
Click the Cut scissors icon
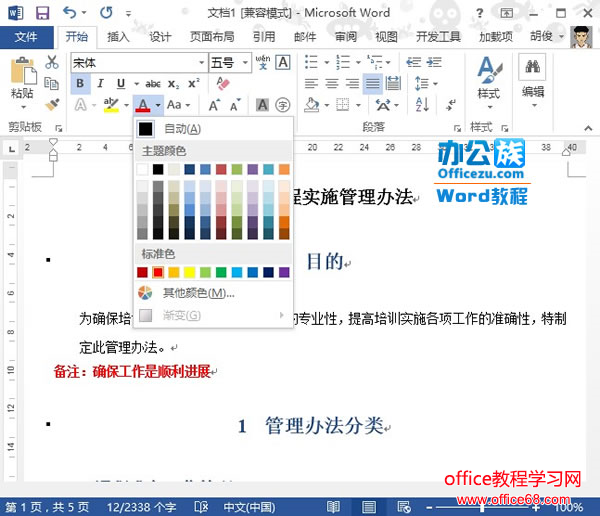tap(52, 62)
